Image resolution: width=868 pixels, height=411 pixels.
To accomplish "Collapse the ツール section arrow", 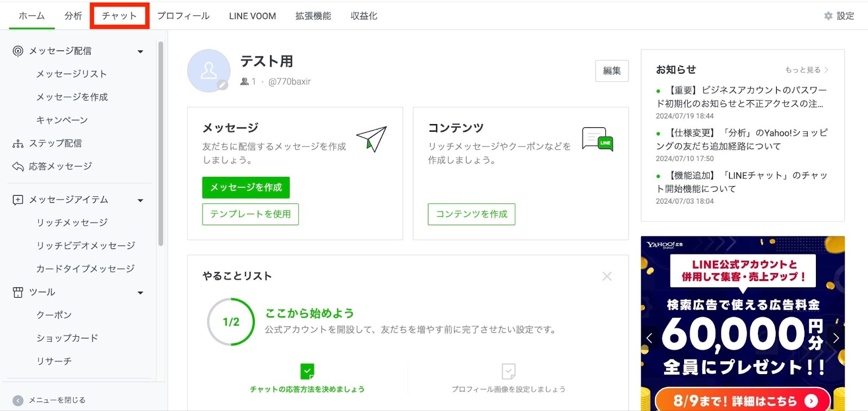I will coord(141,293).
